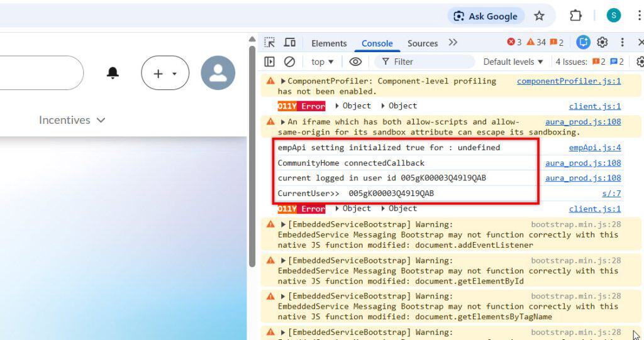Select the 'current logged in user id' log line
Image resolution: width=644 pixels, height=340 pixels.
(x=382, y=178)
